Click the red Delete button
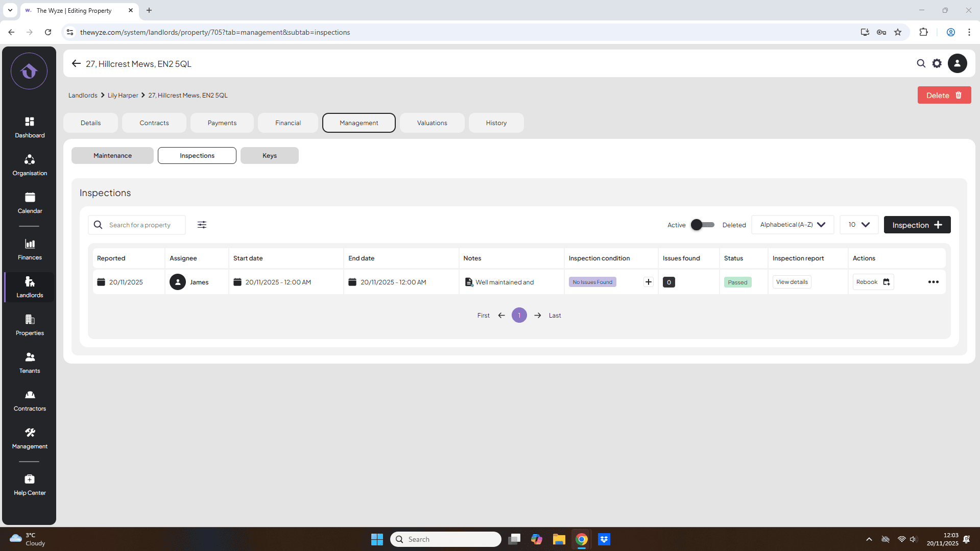980x551 pixels. pos(944,95)
